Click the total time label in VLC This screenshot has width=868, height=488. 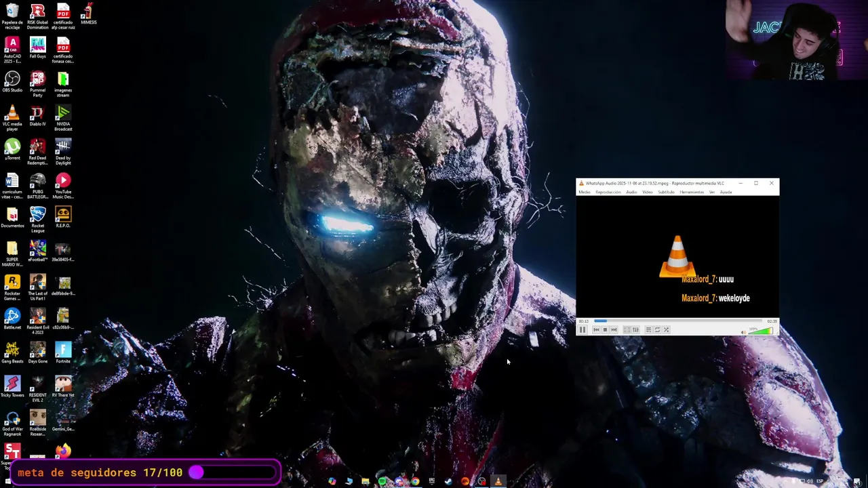[772, 321]
